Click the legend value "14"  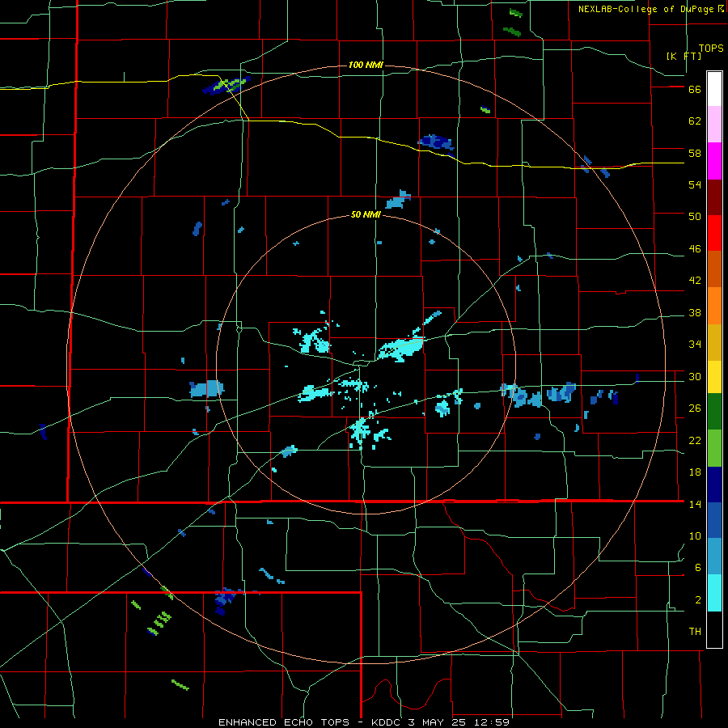pyautogui.click(x=695, y=504)
